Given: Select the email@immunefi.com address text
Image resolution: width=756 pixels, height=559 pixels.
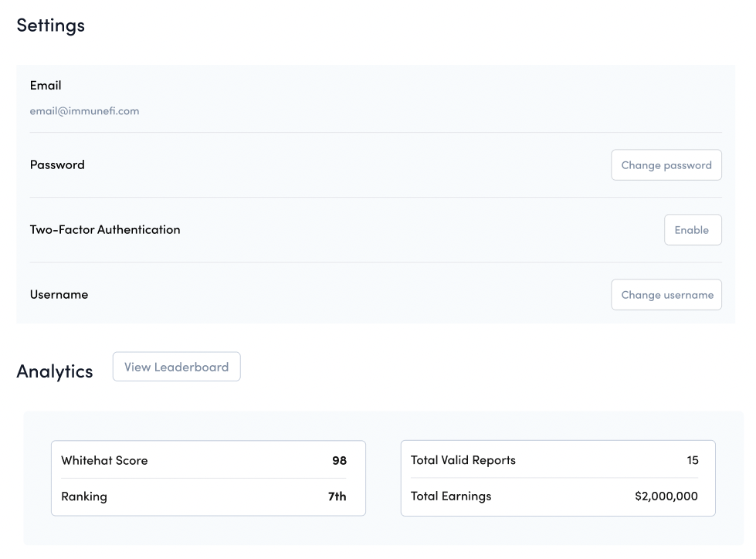Looking at the screenshot, I should point(84,111).
